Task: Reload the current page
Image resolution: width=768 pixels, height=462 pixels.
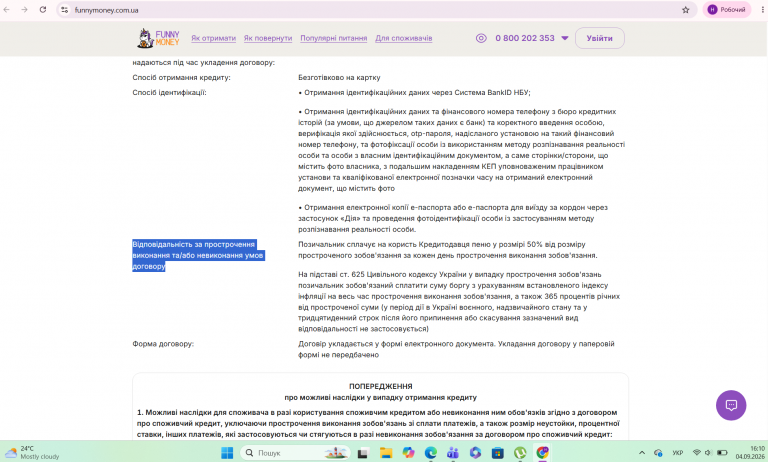Action: pos(43,10)
